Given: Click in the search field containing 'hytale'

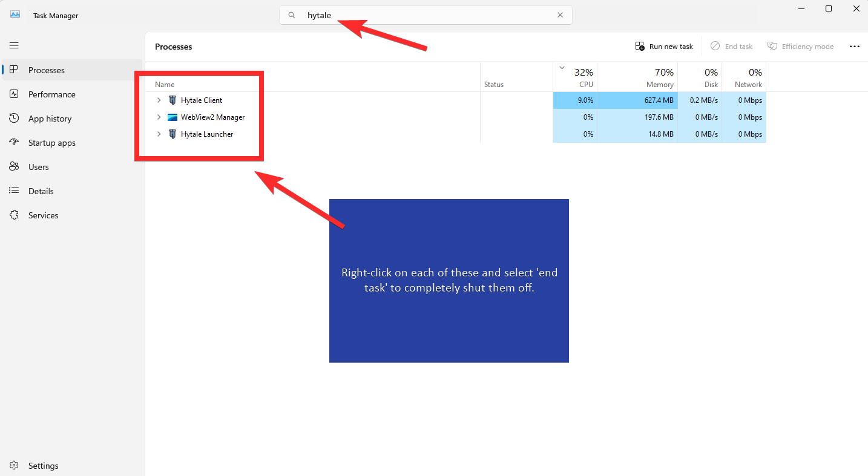Looking at the screenshot, I should (424, 15).
